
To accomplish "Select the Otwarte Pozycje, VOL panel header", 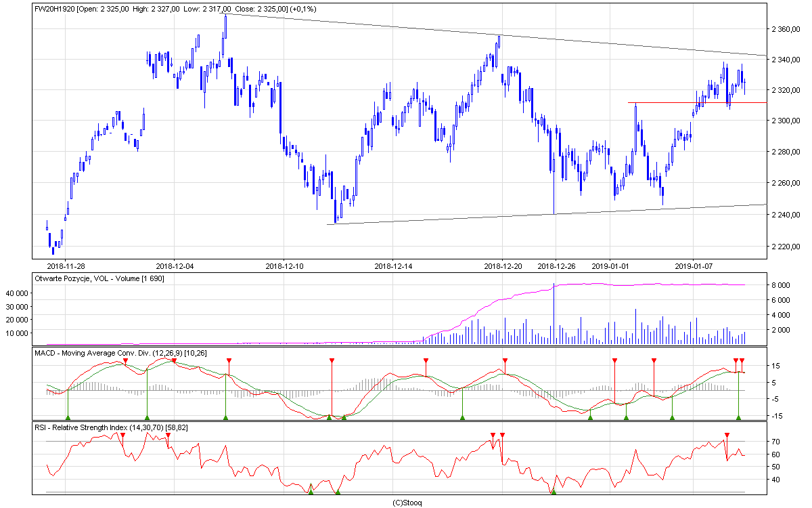I will click(x=99, y=278).
